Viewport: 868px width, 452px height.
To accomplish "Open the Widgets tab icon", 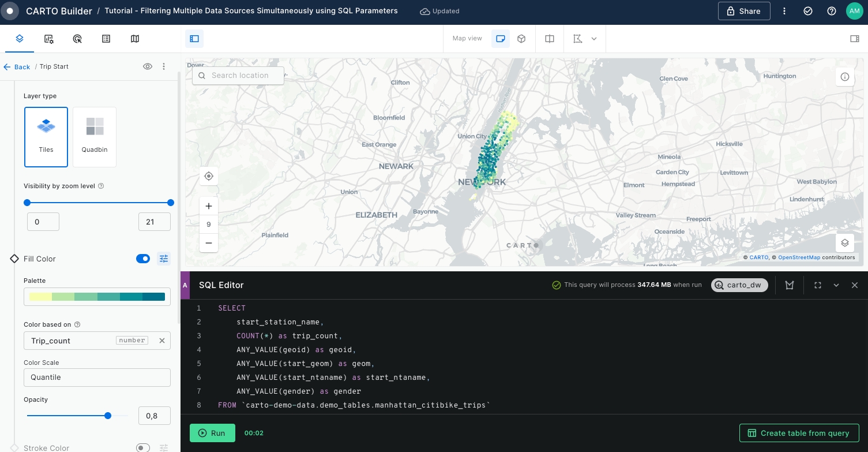I will (x=49, y=39).
